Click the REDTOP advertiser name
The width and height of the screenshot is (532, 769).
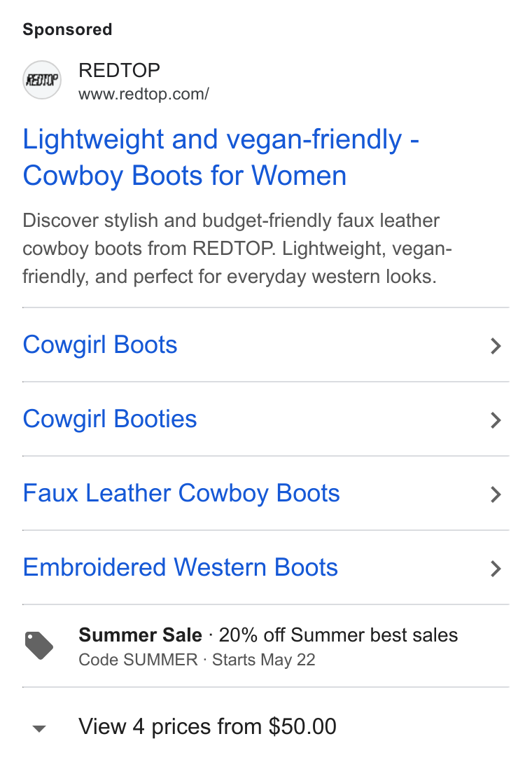pos(119,70)
